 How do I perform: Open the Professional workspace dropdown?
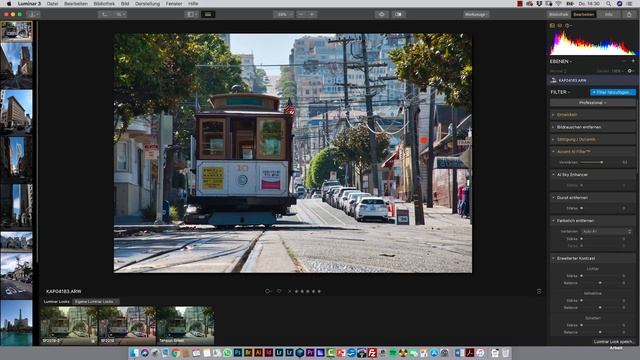pyautogui.click(x=592, y=103)
